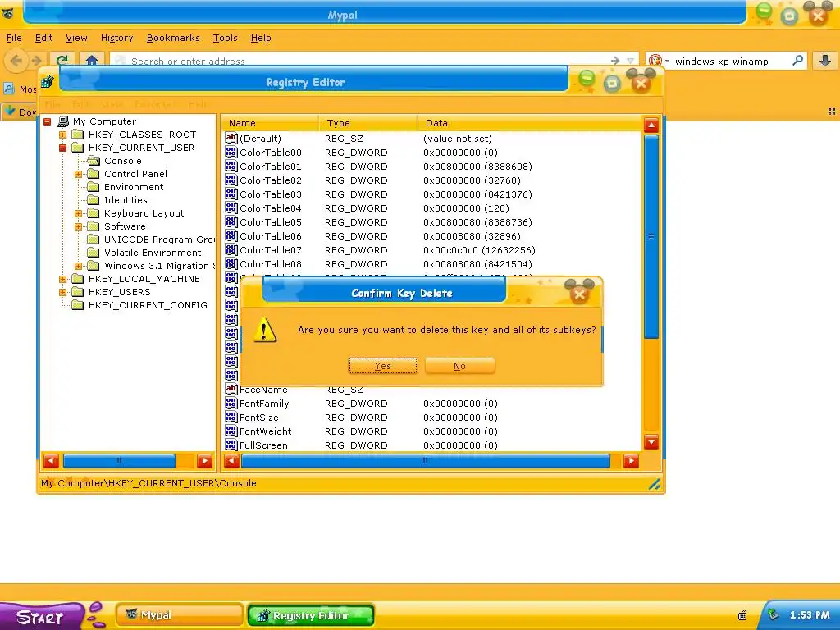
Task: Click the FullScreen DWORD icon
Action: coord(231,445)
